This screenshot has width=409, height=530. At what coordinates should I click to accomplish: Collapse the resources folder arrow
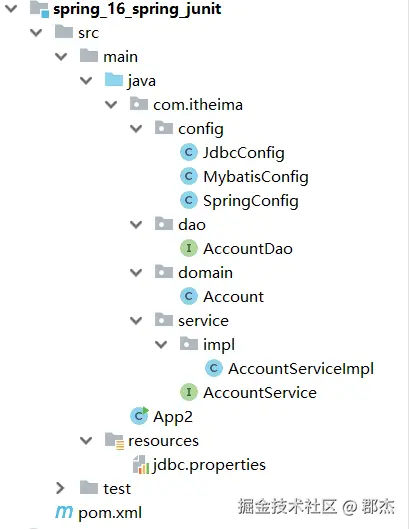click(x=86, y=440)
